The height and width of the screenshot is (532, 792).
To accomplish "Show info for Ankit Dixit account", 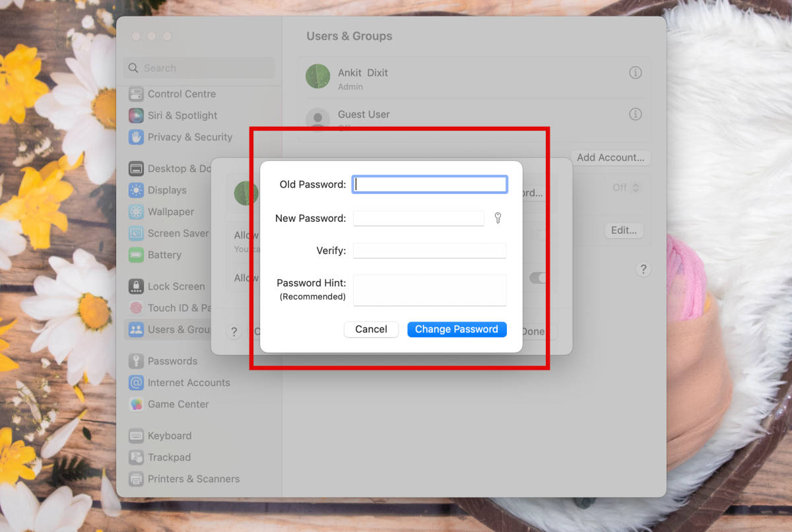I will coord(635,73).
